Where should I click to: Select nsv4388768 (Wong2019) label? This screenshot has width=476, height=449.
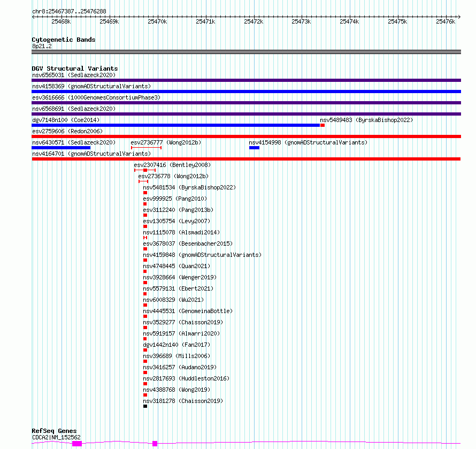(176, 390)
